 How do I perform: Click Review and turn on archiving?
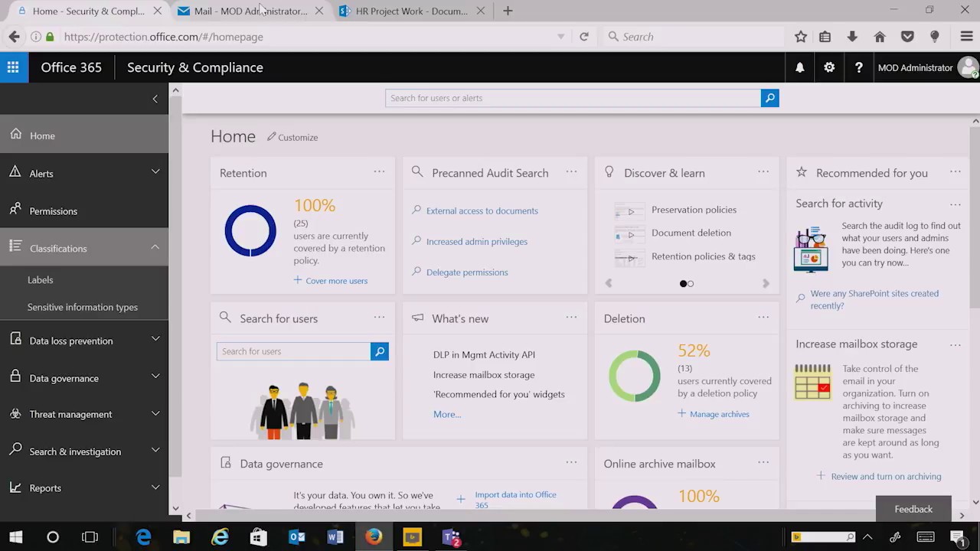point(887,476)
